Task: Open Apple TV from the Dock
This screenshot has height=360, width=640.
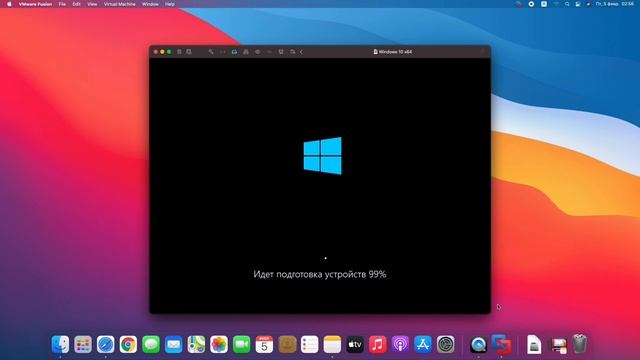Action: 355,344
